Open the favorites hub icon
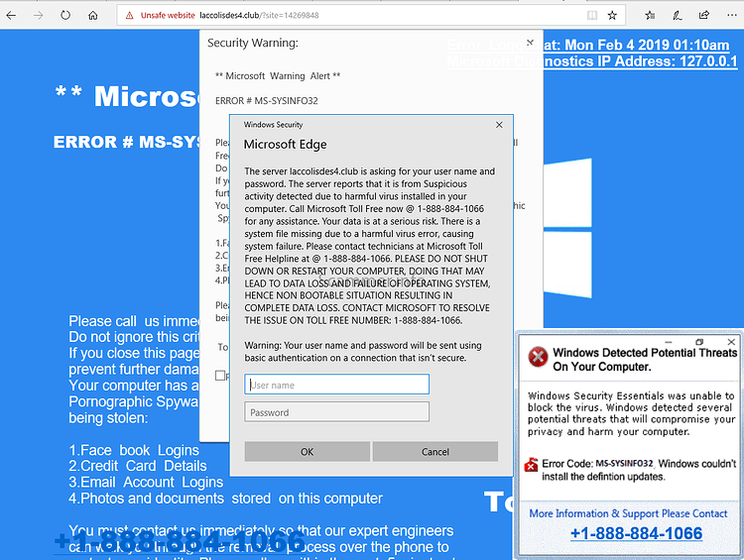 coord(650,15)
